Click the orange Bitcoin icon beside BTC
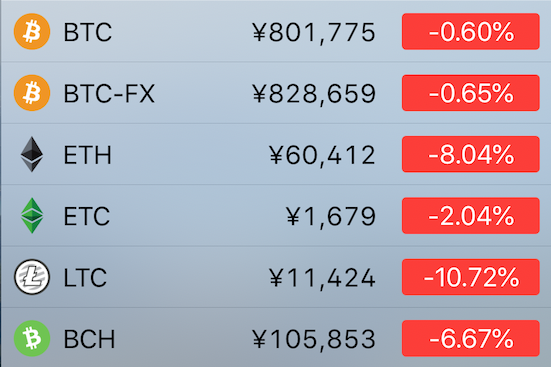The image size is (551, 367). click(32, 32)
